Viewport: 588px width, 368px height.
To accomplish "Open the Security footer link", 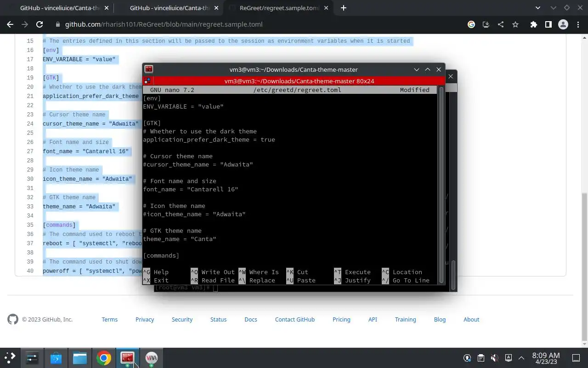I will pos(182,319).
